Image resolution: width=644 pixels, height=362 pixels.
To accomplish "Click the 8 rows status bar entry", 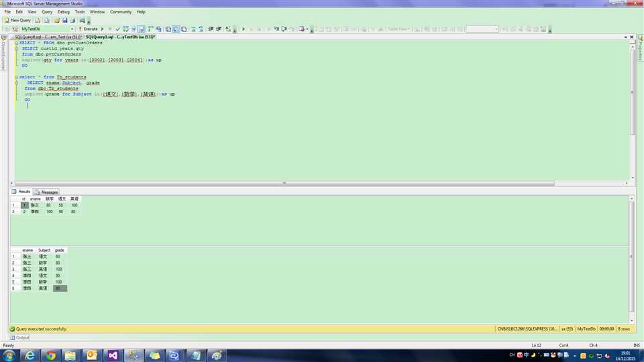I will pyautogui.click(x=623, y=329).
